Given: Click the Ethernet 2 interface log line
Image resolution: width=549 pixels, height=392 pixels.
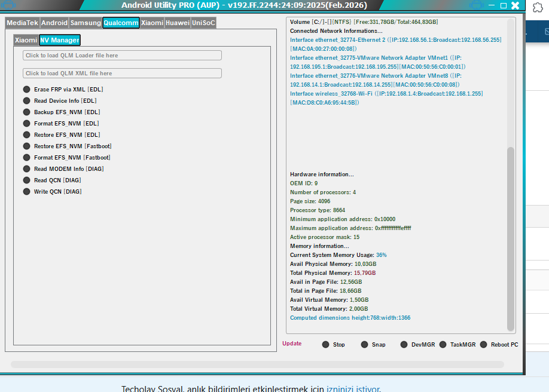Looking at the screenshot, I should pyautogui.click(x=396, y=44).
